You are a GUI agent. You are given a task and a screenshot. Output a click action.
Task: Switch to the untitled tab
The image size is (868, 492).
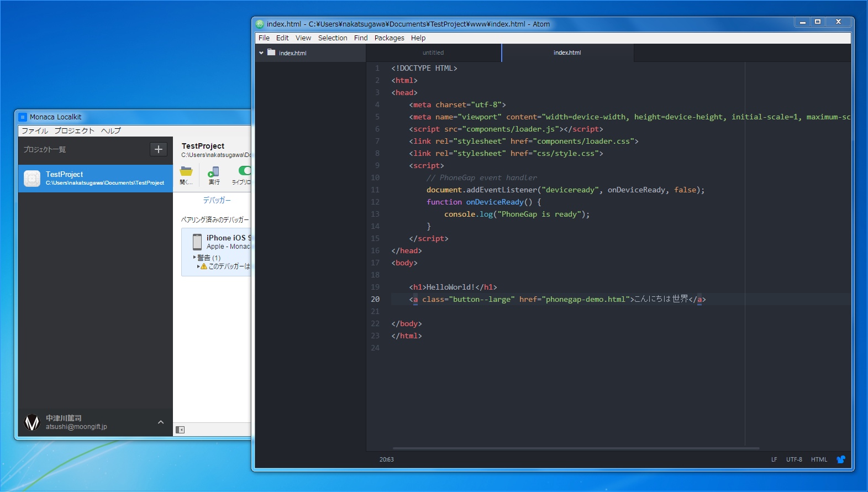click(433, 53)
